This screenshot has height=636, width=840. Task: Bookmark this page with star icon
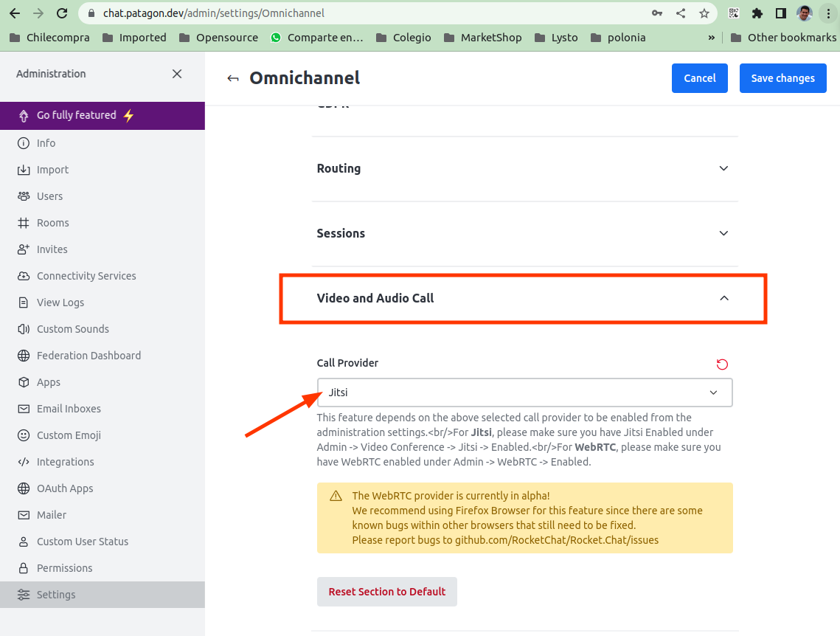click(704, 13)
